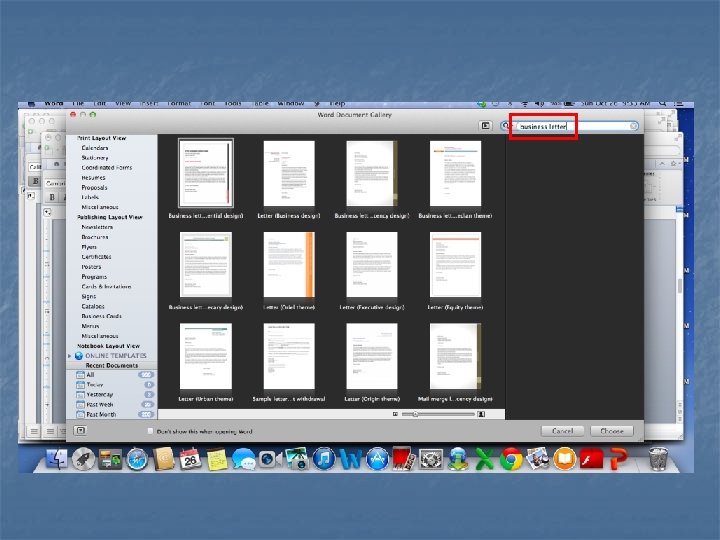Select Letter (Equity theme) template
The image size is (720, 540).
tap(455, 264)
